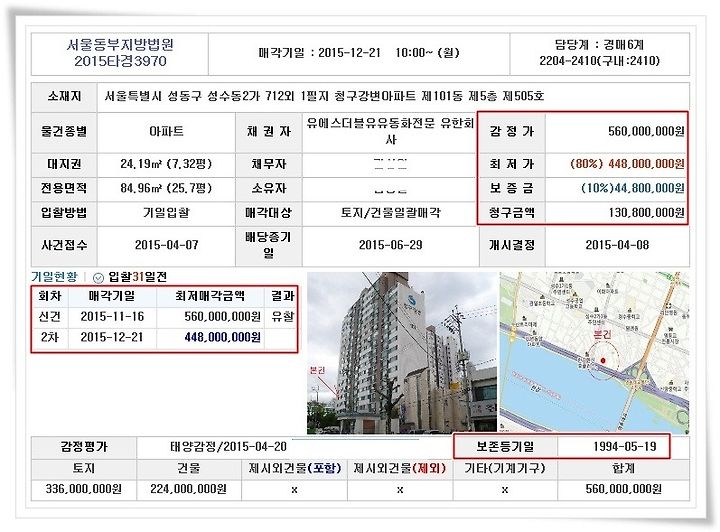Screen dimensions: 720x532
Task: Select the address 성수동2가 712외 1필지 text
Action: (x=268, y=96)
